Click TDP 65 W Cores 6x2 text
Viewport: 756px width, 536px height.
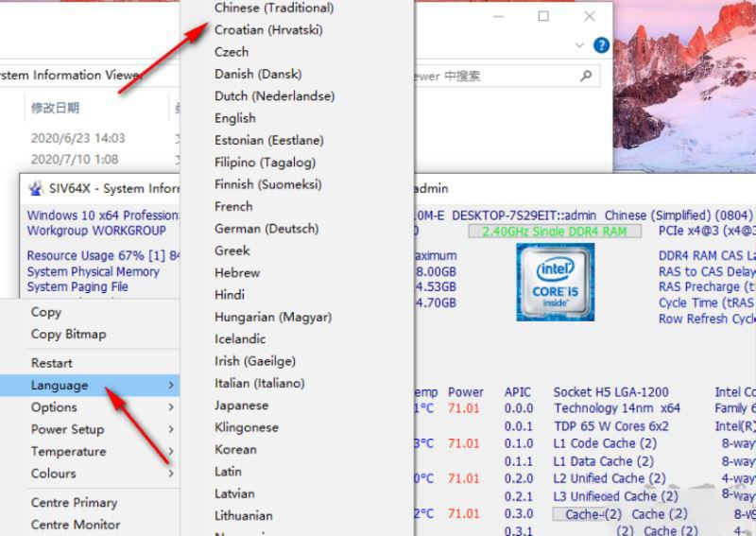click(611, 426)
